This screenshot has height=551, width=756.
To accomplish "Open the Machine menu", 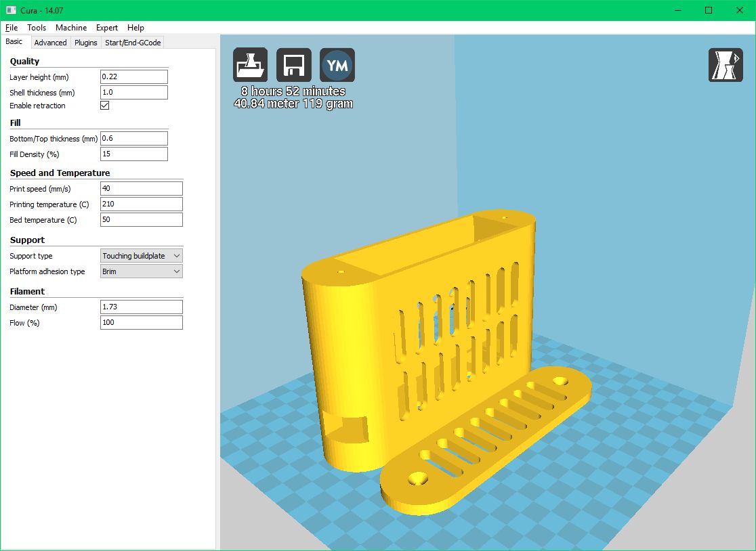I will [71, 28].
